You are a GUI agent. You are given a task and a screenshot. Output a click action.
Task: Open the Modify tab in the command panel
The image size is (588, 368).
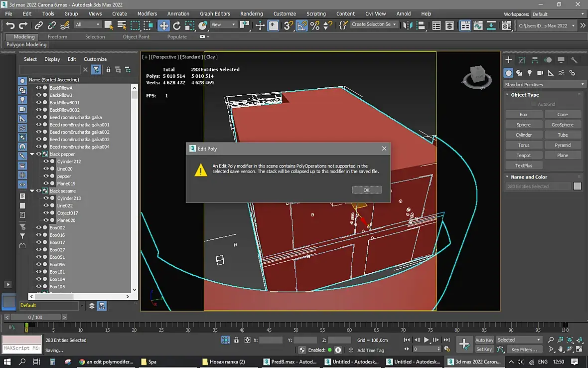(522, 60)
